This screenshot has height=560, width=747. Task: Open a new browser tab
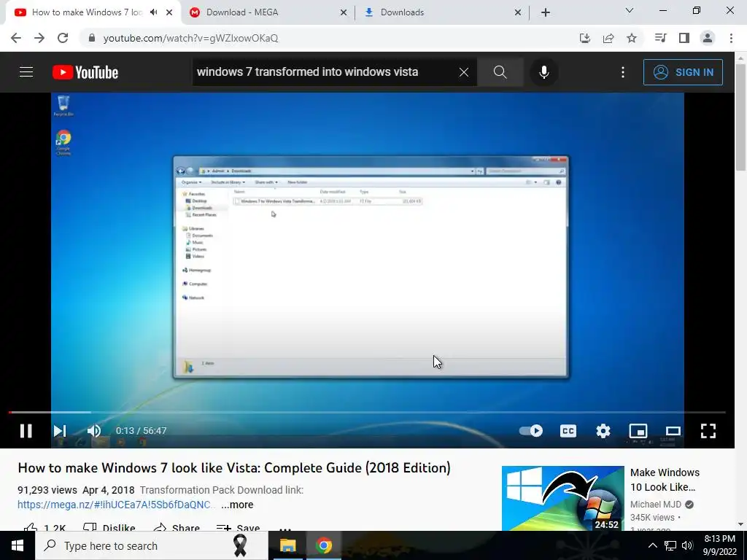pos(546,13)
